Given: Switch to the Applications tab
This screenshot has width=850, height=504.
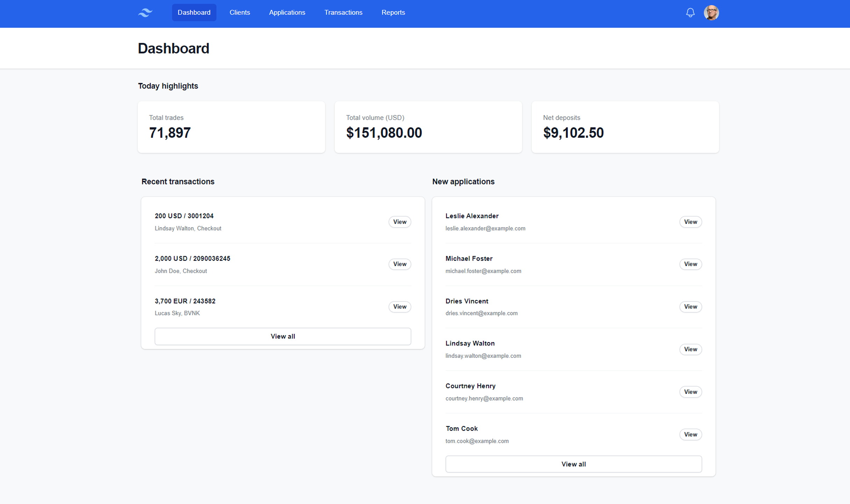Looking at the screenshot, I should tap(287, 12).
